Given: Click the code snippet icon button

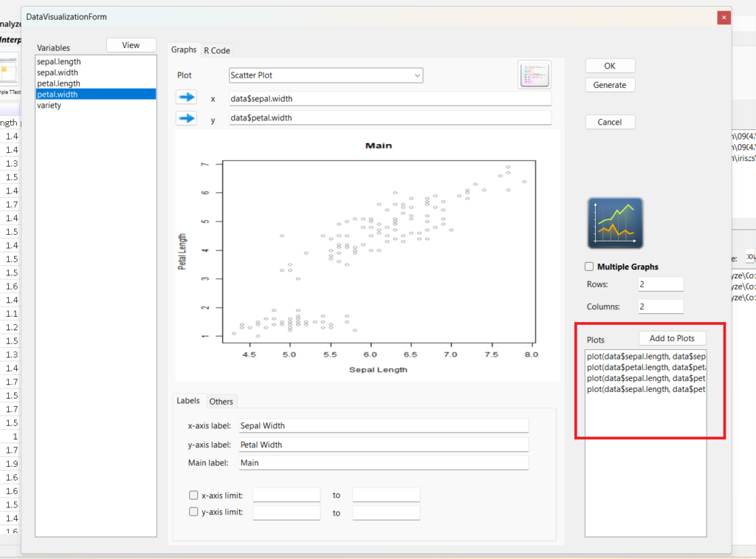Looking at the screenshot, I should pyautogui.click(x=535, y=75).
